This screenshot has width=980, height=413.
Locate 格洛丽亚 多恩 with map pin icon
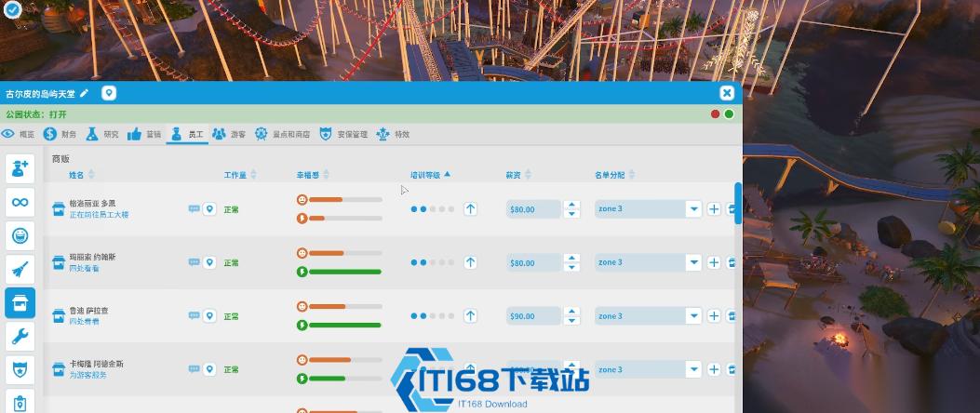pyautogui.click(x=210, y=209)
